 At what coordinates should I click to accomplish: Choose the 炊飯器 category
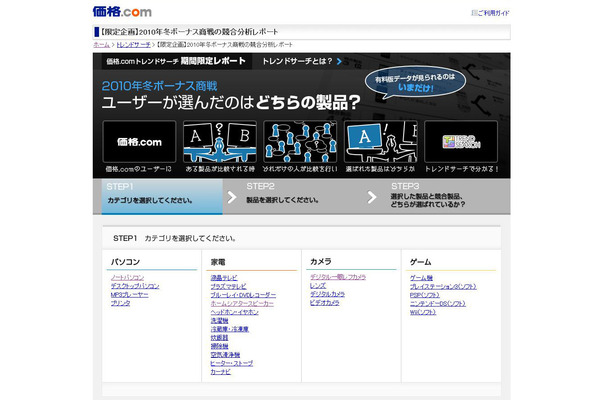(x=219, y=338)
